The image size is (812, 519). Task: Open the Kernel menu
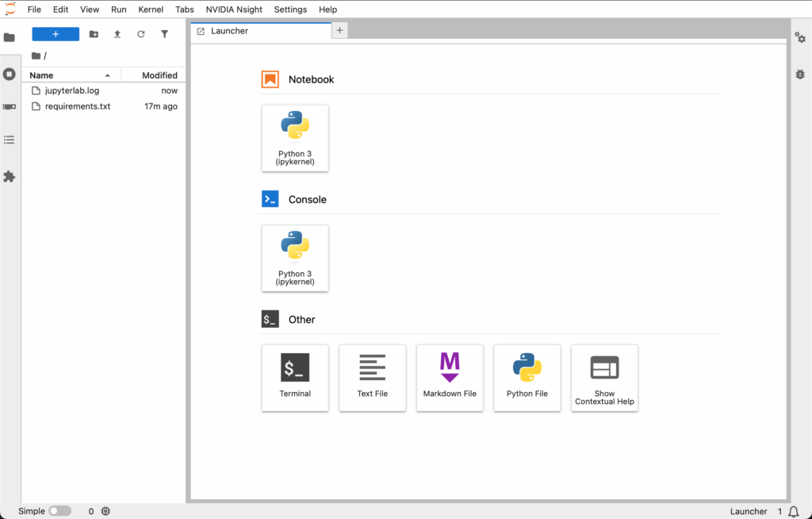[151, 10]
